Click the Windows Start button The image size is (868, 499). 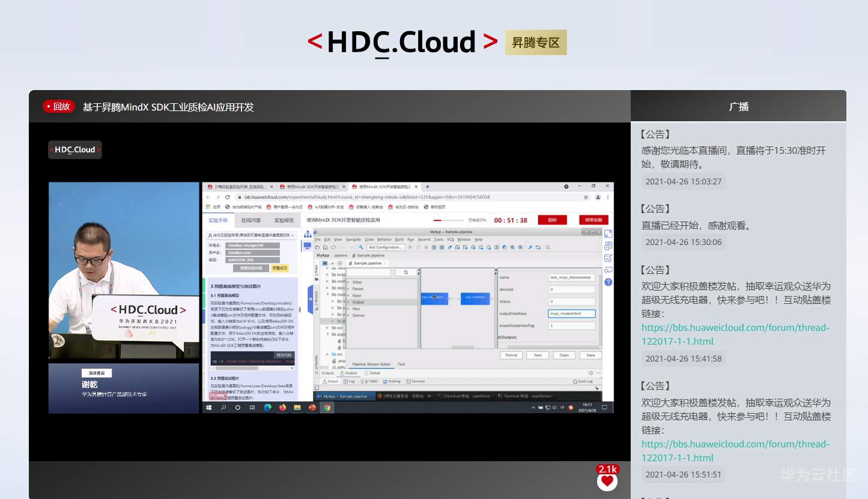click(209, 407)
